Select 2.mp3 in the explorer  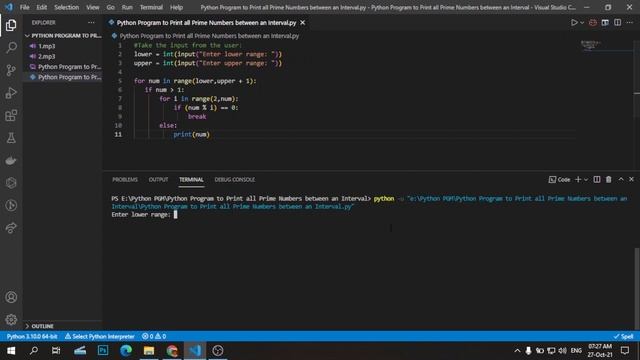pos(47,56)
